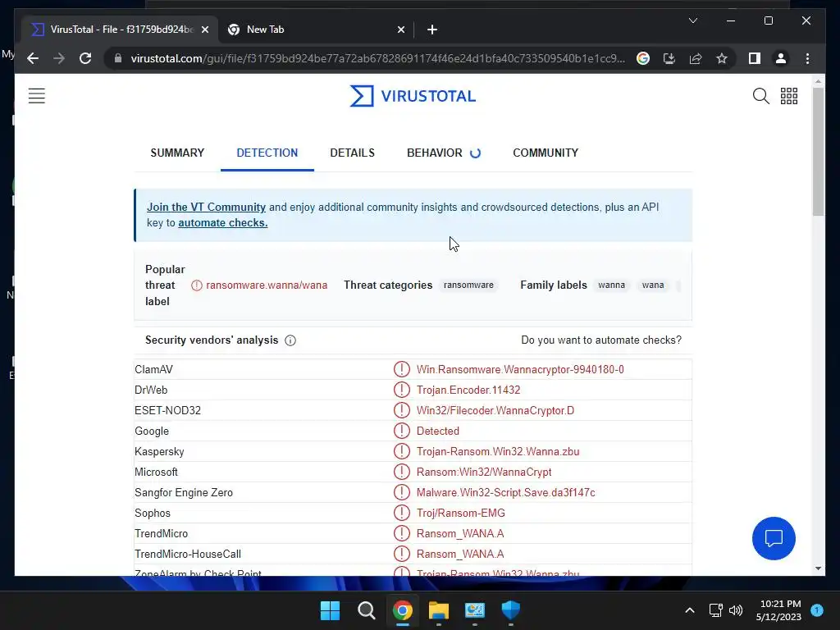Open the taskbar volume icon
Viewport: 840px width, 630px height.
pos(736,610)
